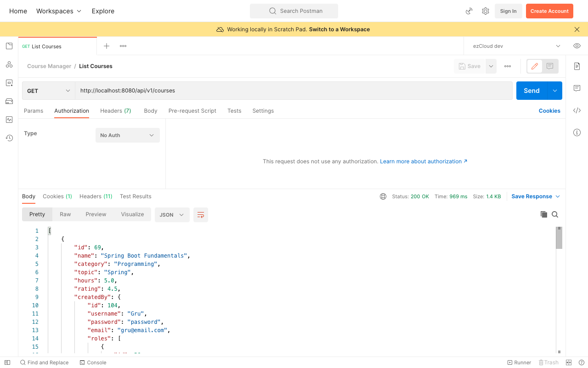Image resolution: width=588 pixels, height=368 pixels.
Task: Switch to comment mode icon
Action: pos(550,66)
